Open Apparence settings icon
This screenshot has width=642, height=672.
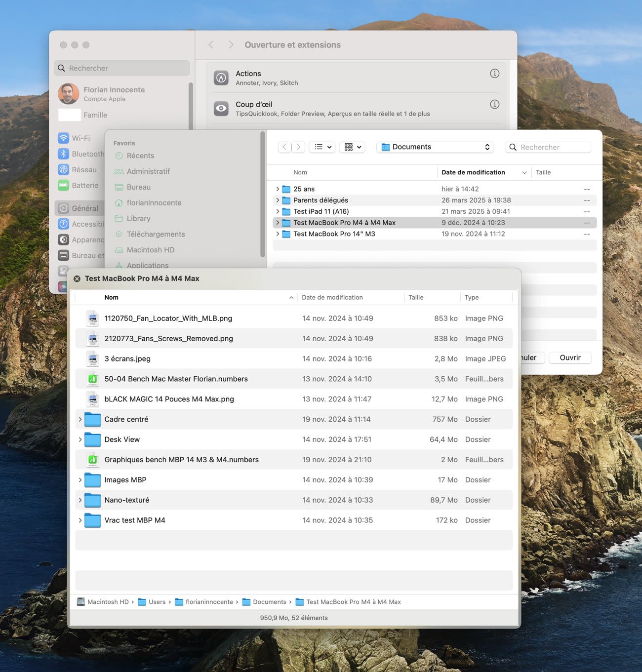coord(63,240)
